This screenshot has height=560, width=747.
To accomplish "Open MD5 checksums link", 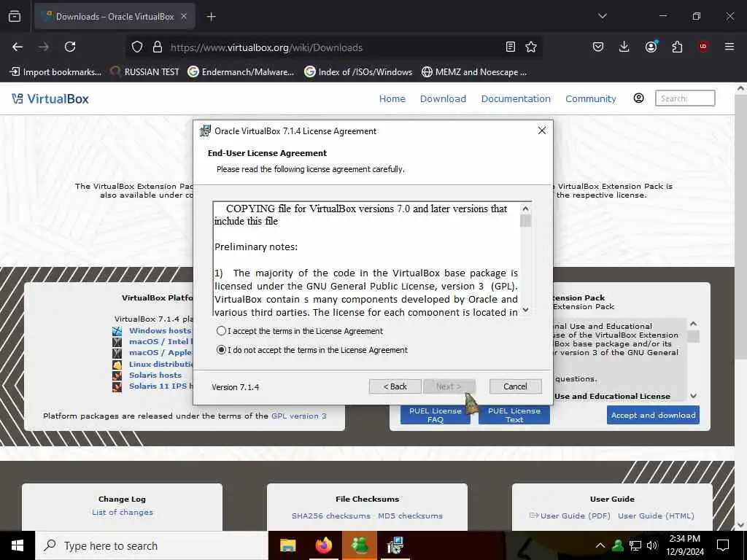I will [410, 516].
